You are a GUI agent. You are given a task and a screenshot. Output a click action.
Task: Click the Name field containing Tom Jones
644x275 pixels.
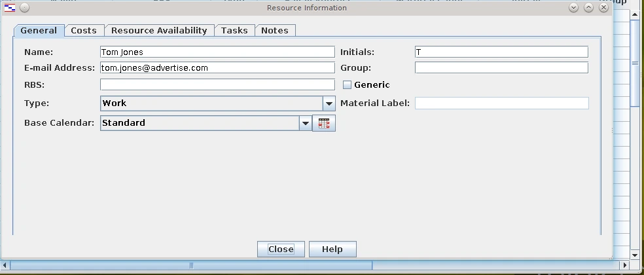click(x=218, y=52)
